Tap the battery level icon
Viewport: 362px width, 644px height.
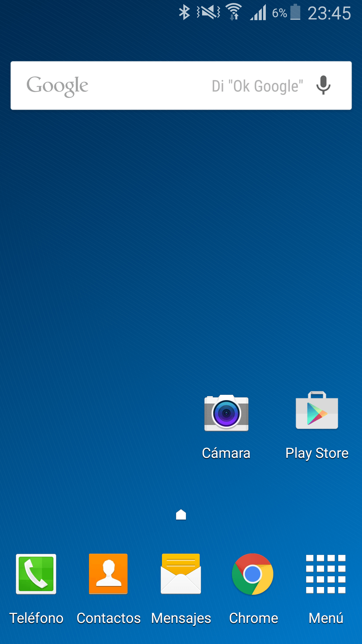click(x=295, y=13)
